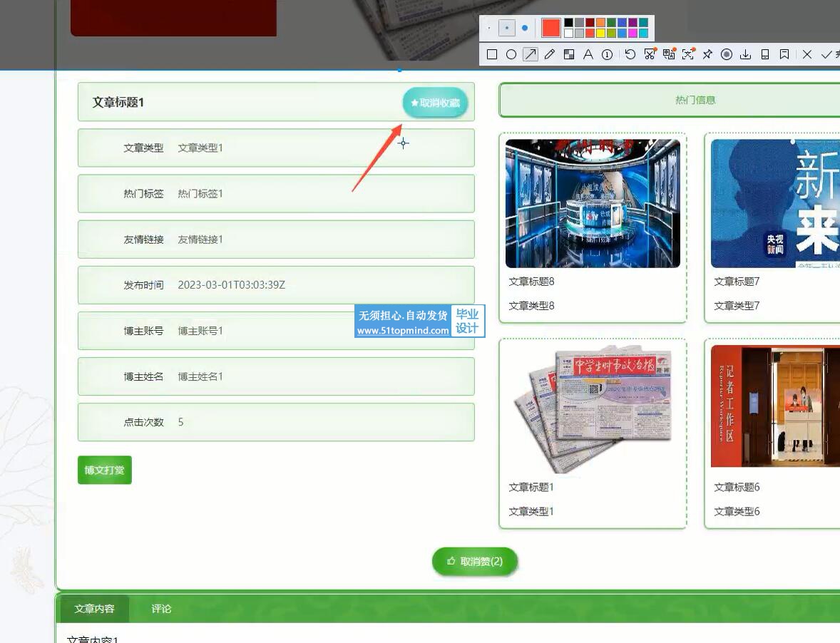The width and height of the screenshot is (840, 643).
Task: Pick the yellow color swatch
Action: pos(600,34)
